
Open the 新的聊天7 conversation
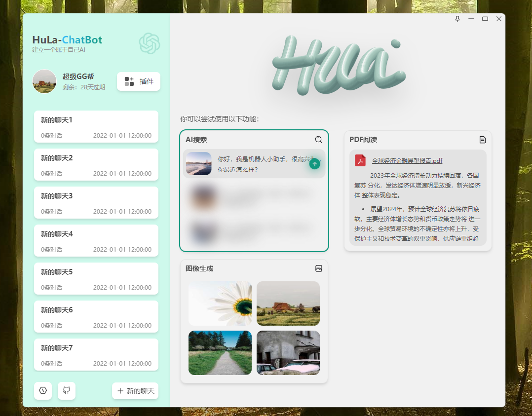pos(96,354)
